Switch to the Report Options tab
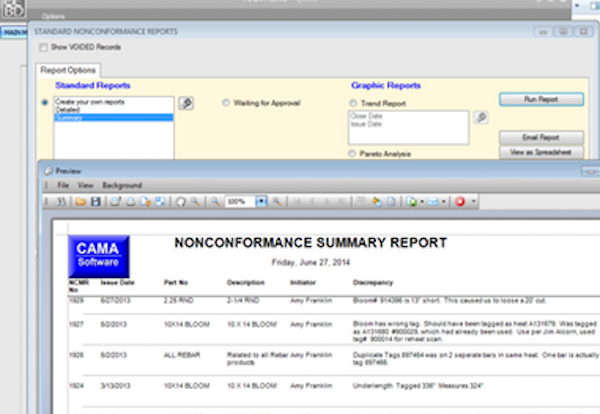Screen dimensions: 600x414 [x=67, y=70]
